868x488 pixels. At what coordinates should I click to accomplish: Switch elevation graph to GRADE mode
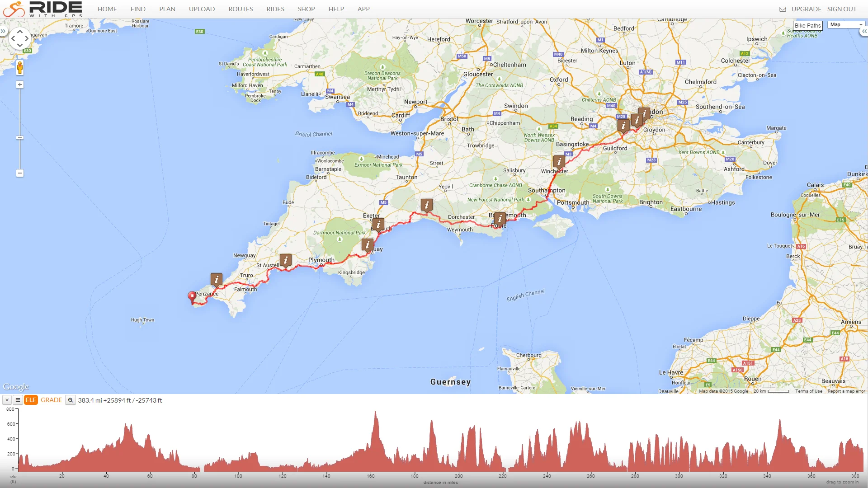tap(52, 400)
